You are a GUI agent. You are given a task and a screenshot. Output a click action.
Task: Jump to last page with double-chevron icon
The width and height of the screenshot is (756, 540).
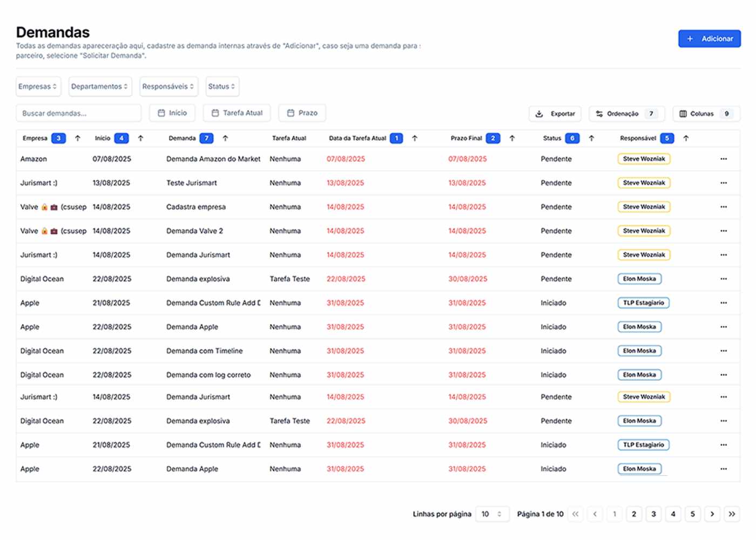pos(732,514)
